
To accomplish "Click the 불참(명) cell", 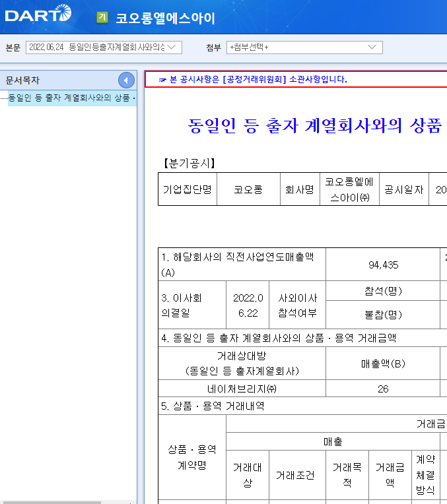I will pos(383,315).
